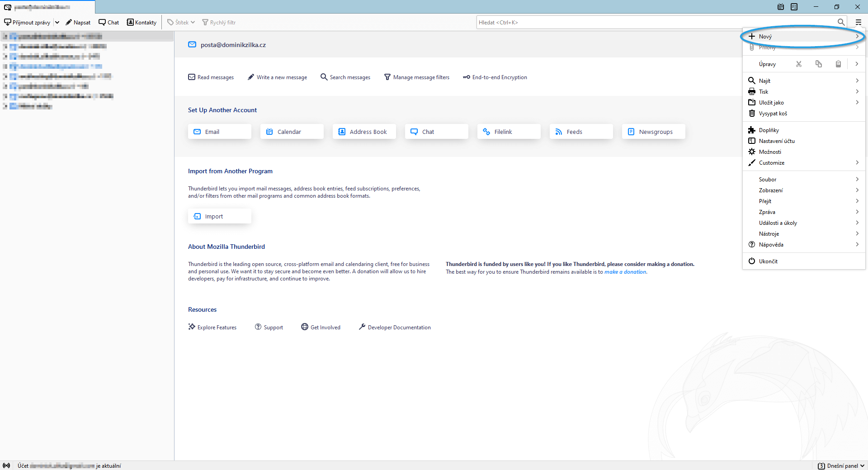This screenshot has height=470, width=868.
Task: Follow the make a donation link
Action: click(625, 272)
